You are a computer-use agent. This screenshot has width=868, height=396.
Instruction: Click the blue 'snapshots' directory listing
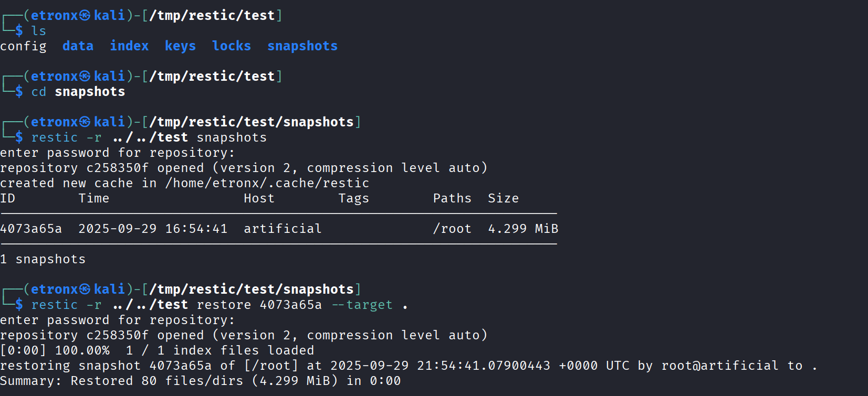coord(302,46)
